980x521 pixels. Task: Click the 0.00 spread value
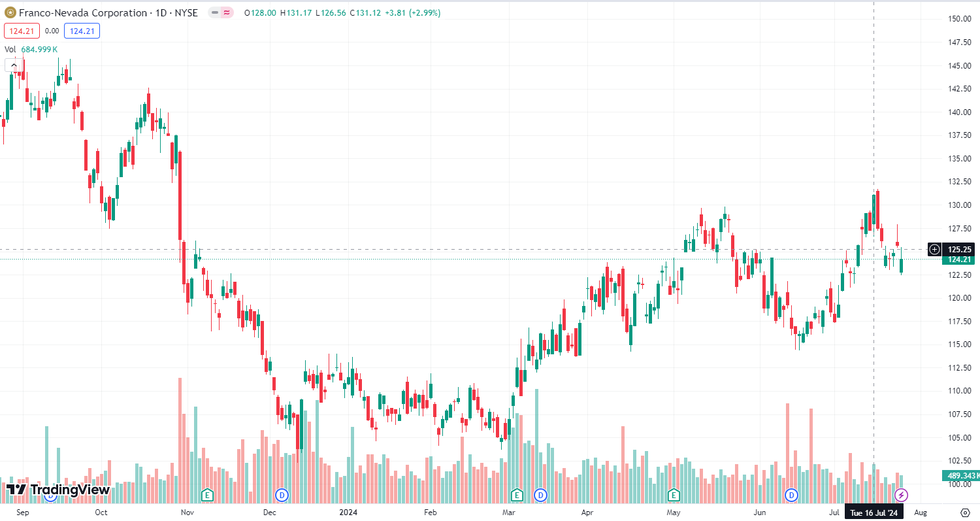(52, 31)
